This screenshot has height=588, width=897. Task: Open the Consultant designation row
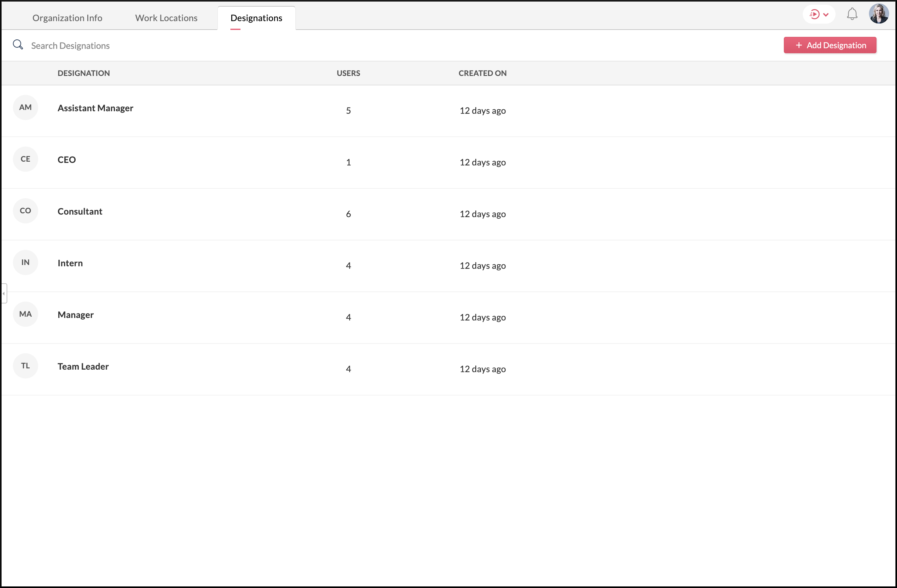click(x=80, y=211)
